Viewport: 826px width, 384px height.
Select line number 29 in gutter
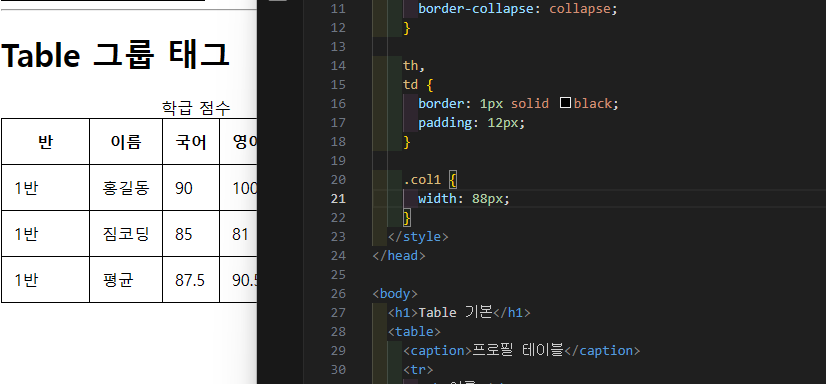point(338,350)
